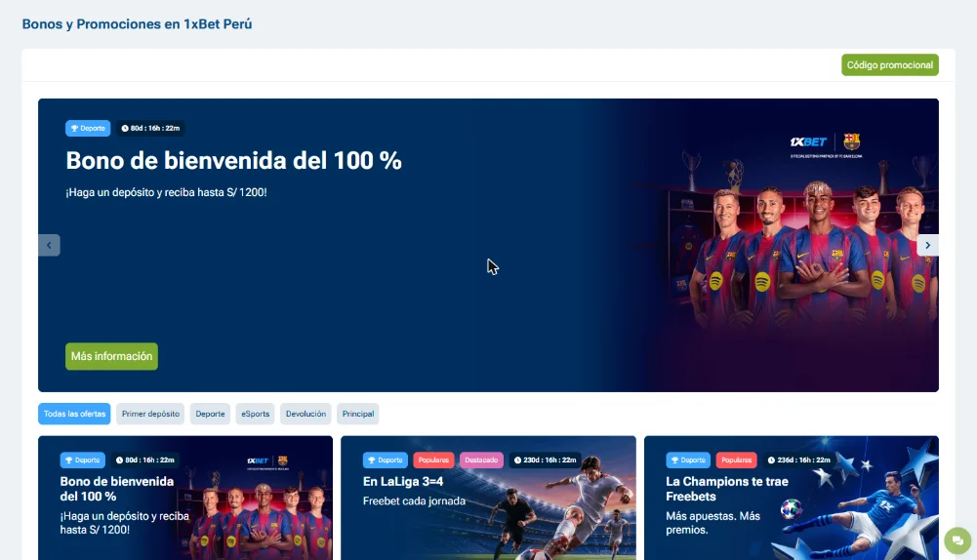The height and width of the screenshot is (560, 977).
Task: Click Destacado tag on LaLiga card
Action: tap(481, 460)
